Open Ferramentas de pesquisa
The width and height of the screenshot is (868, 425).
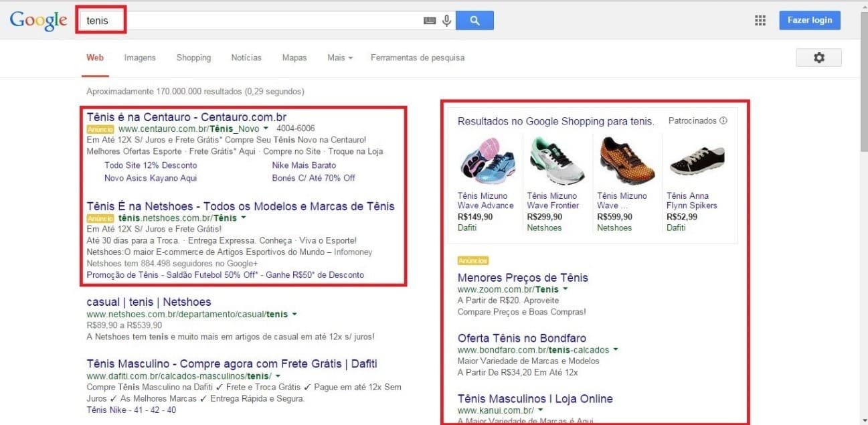(x=417, y=58)
